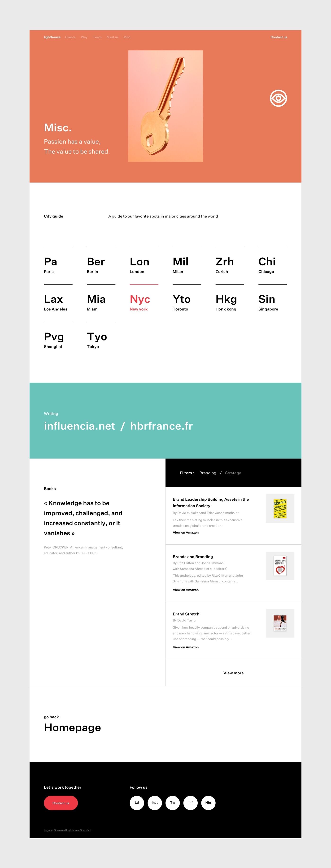Select the Branding filter
Image resolution: width=331 pixels, height=868 pixels.
[x=208, y=473]
